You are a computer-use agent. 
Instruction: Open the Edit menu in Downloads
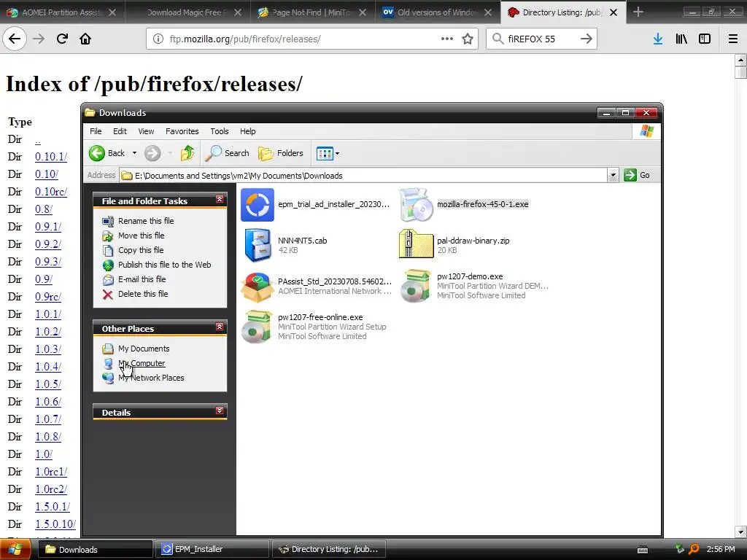tap(120, 131)
